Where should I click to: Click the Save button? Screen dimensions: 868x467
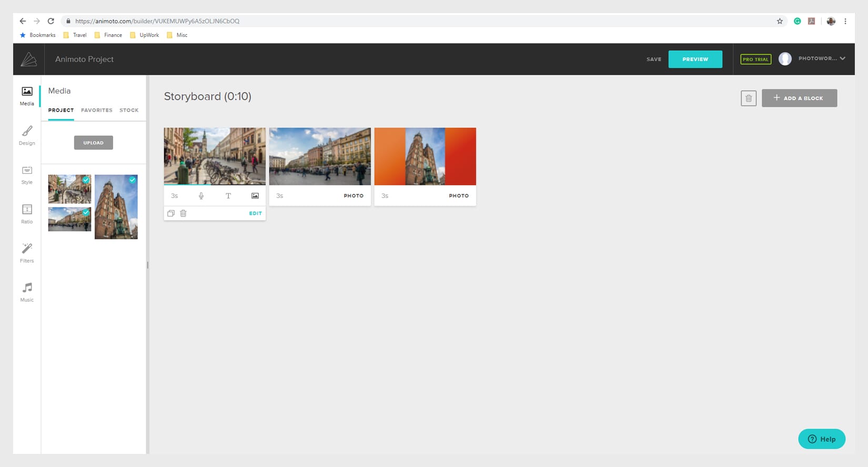tap(654, 59)
